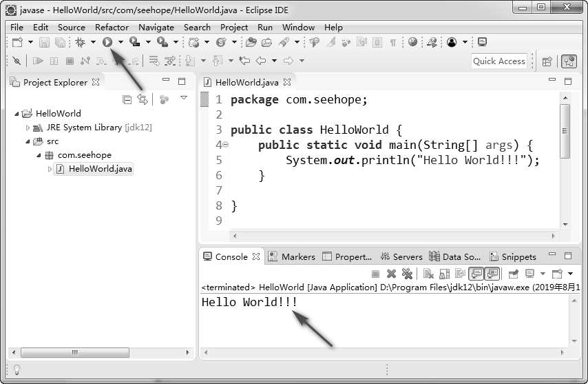Click the Open Perspective icon
Image resolution: width=588 pixels, height=384 pixels.
(547, 61)
